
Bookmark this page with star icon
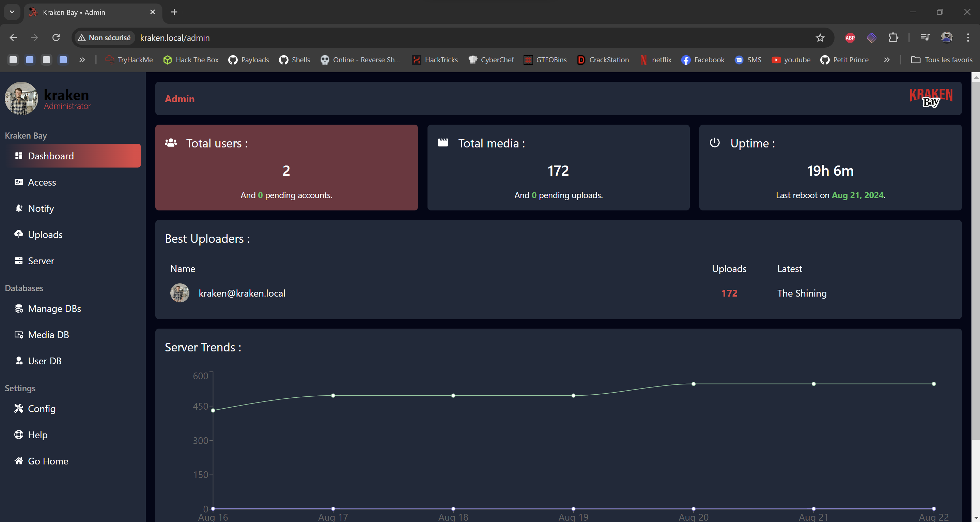(820, 38)
